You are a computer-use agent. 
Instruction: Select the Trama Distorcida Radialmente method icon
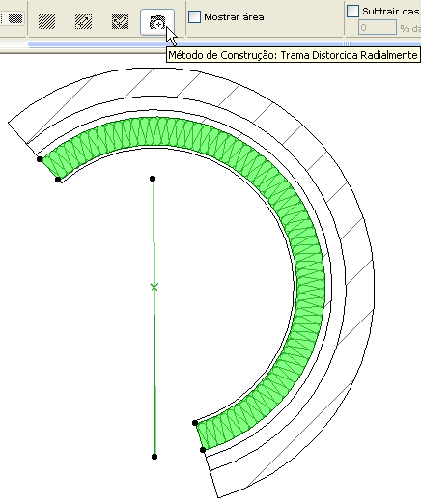pyautogui.click(x=157, y=22)
